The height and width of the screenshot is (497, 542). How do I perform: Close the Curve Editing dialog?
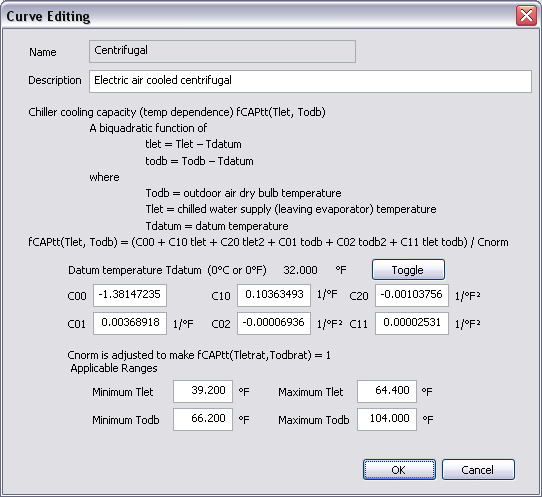526,16
